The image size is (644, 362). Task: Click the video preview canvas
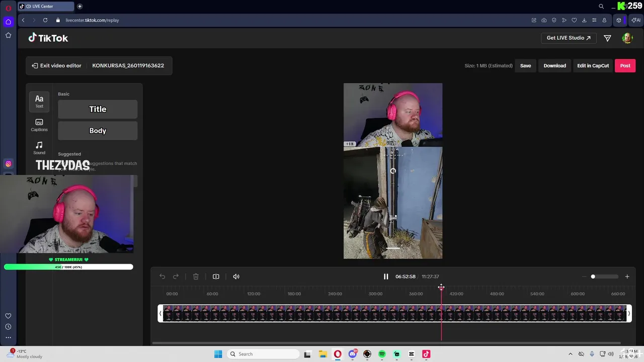[393, 171]
